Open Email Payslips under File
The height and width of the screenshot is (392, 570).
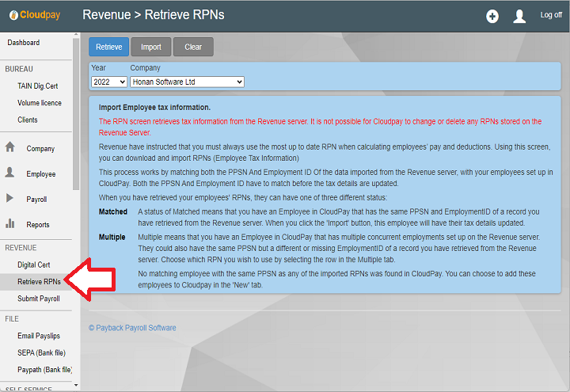click(40, 337)
